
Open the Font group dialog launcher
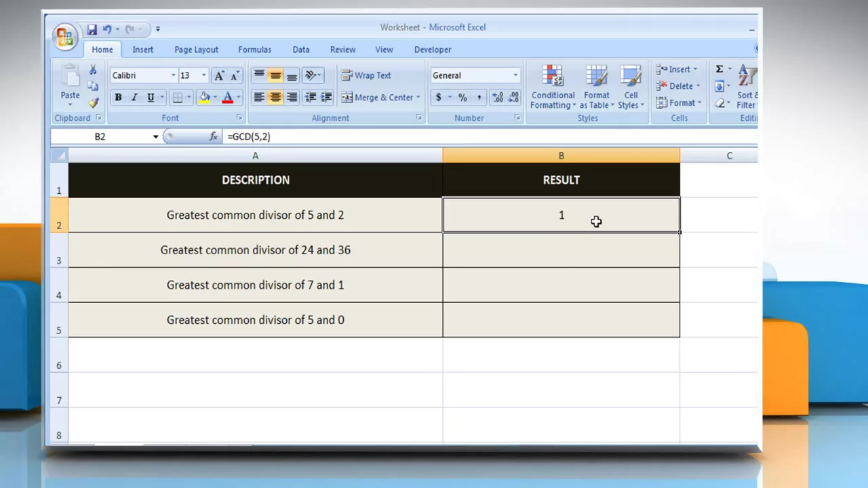239,118
